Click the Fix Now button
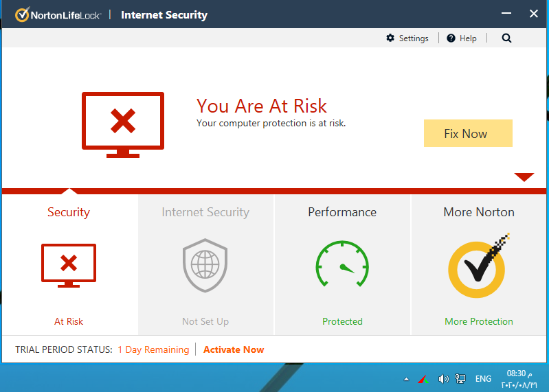This screenshot has height=392, width=549. tap(468, 133)
